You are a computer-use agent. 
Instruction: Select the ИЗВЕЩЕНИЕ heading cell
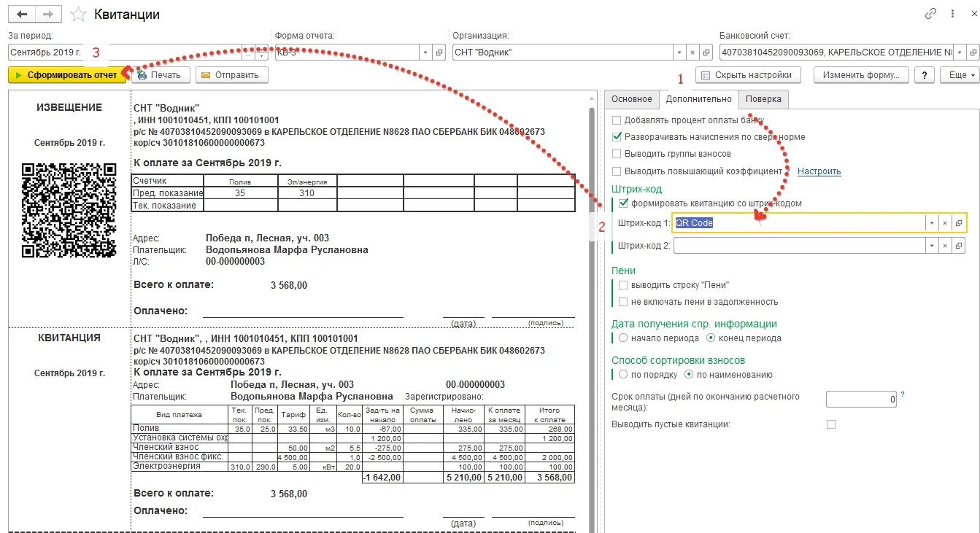(69, 108)
